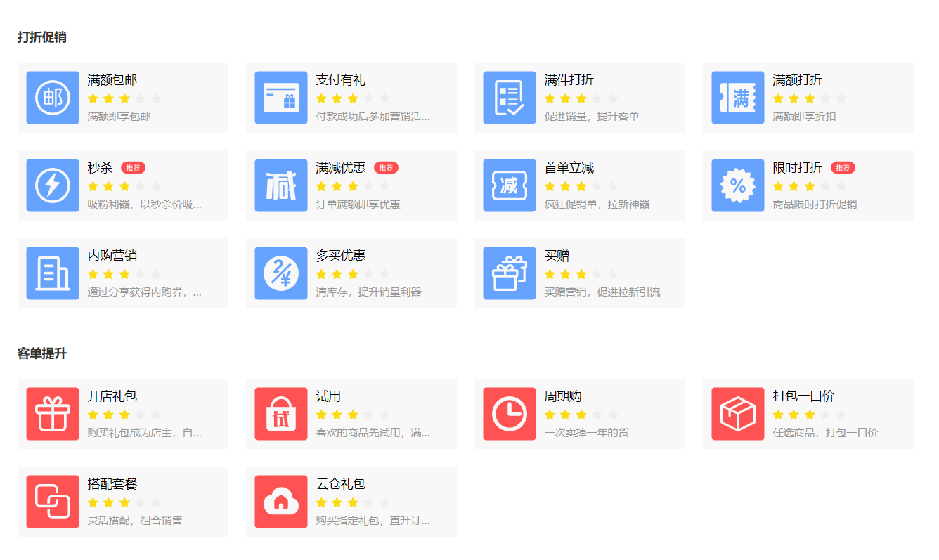Open the 搭配套餐 overlapping squares icon

(x=53, y=502)
